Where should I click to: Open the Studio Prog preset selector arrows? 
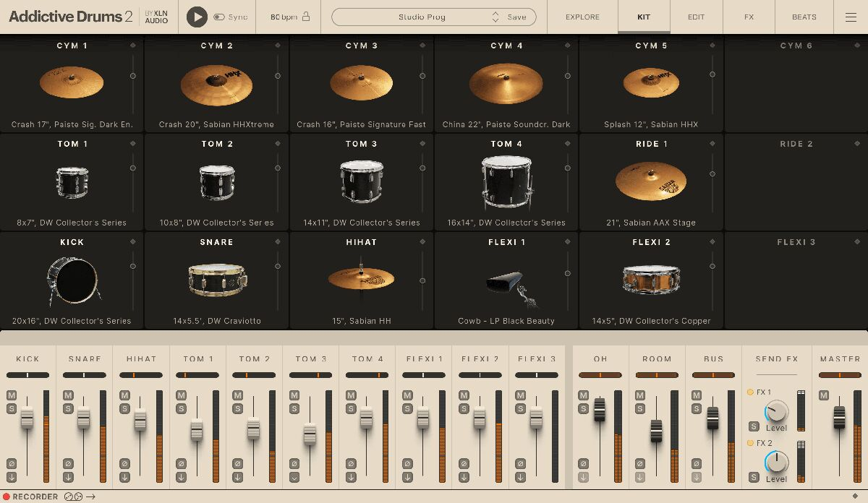click(x=495, y=17)
